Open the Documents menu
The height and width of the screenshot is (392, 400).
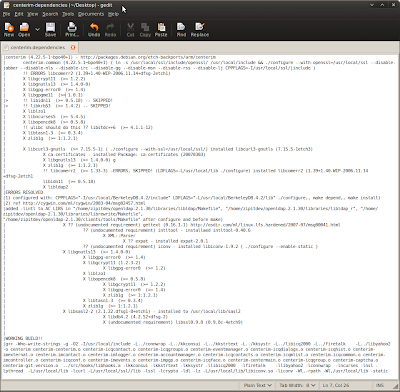coord(91,14)
